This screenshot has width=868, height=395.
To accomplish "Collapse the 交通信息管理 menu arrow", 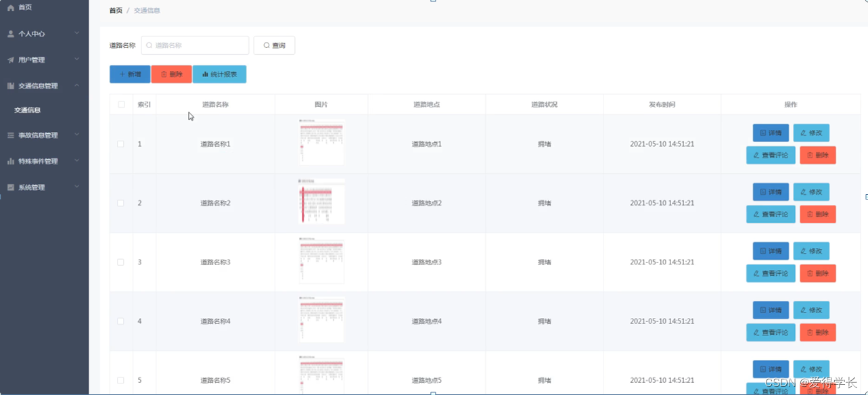I will click(77, 85).
